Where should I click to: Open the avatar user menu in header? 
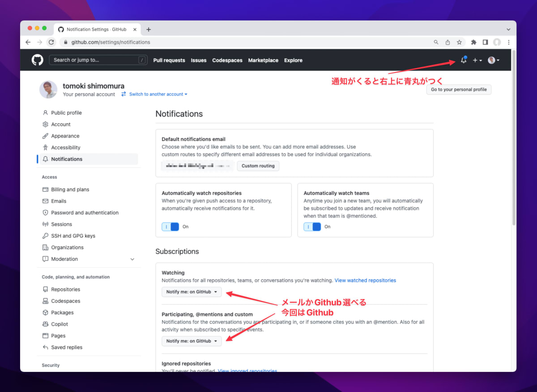494,60
